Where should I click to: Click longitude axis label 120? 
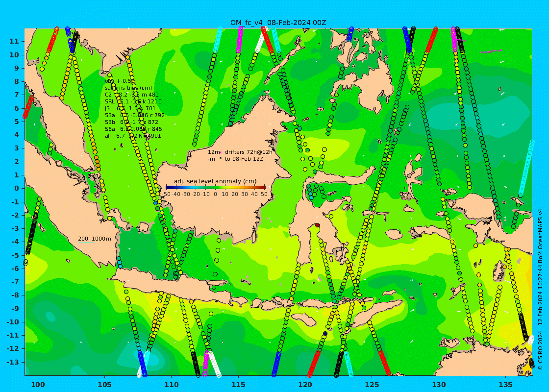305,385
